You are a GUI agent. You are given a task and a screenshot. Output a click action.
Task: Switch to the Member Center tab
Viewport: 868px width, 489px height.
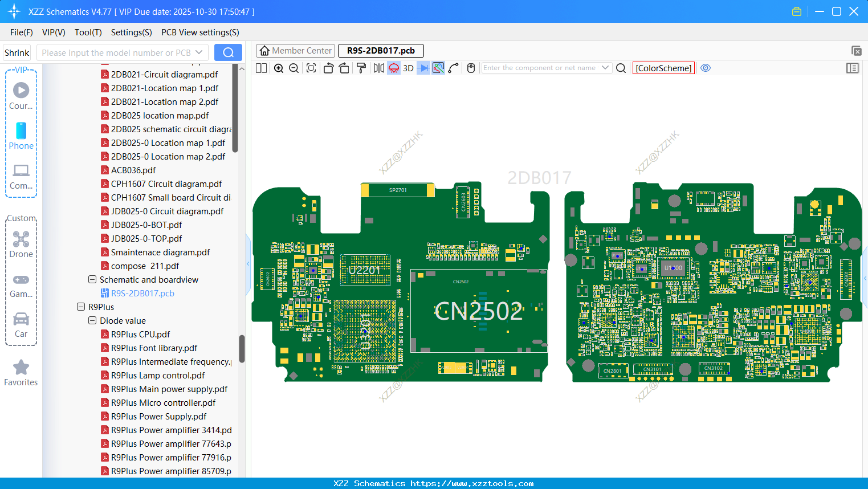click(296, 51)
